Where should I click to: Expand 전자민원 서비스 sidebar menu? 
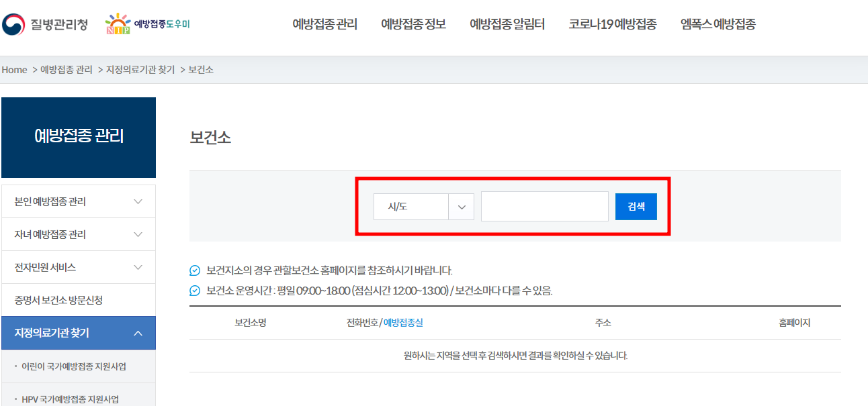pyautogui.click(x=79, y=267)
